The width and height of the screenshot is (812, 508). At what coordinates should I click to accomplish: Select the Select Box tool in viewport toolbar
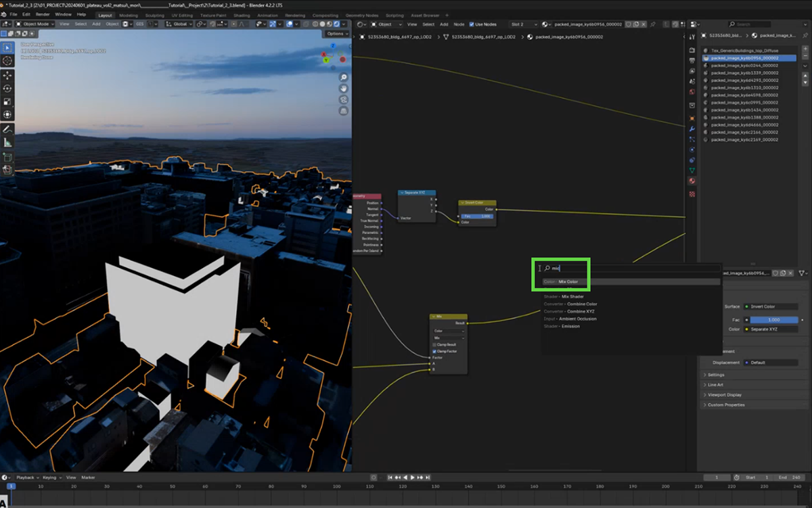pyautogui.click(x=7, y=48)
